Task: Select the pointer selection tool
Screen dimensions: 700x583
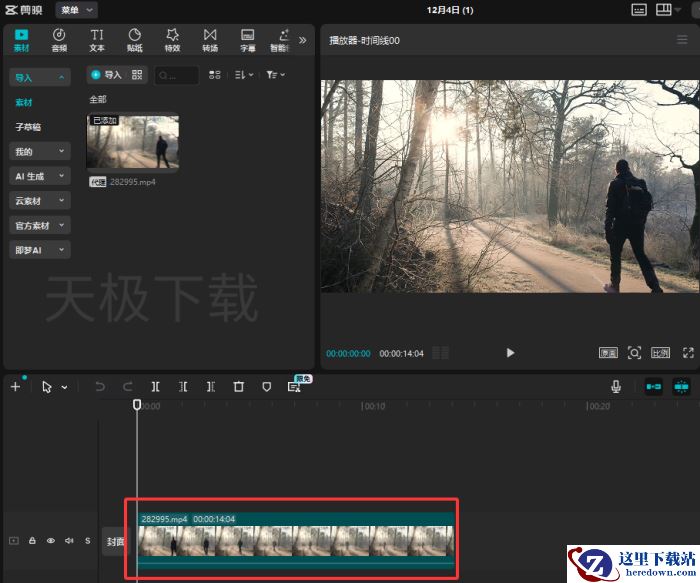Action: (46, 387)
